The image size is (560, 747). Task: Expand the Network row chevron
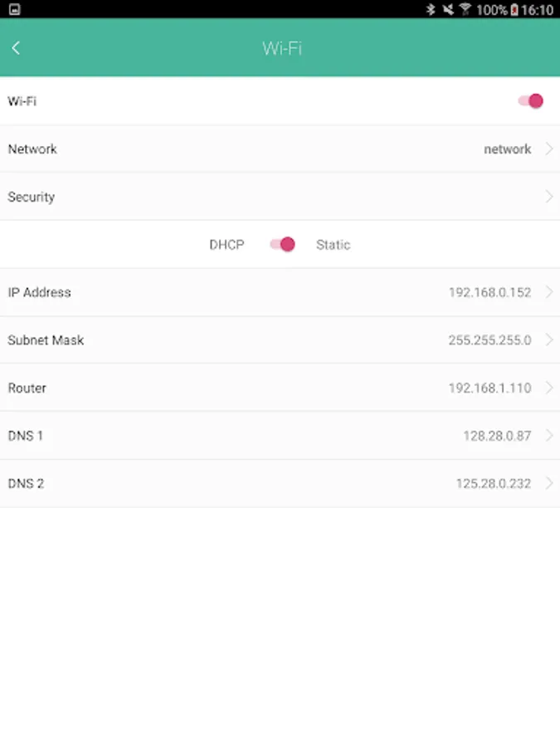[x=548, y=149]
